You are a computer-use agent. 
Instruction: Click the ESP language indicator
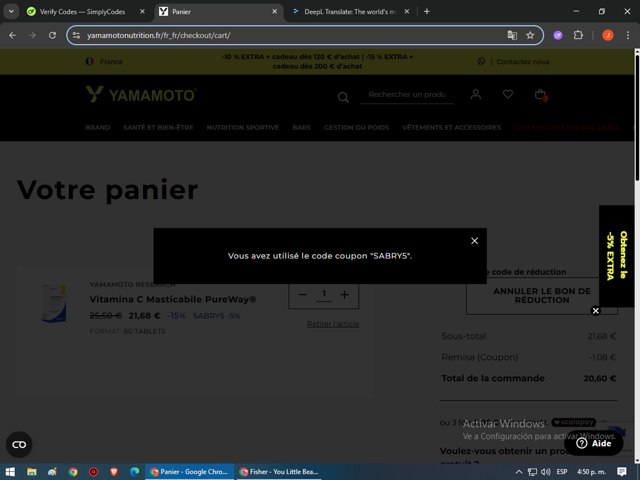pyautogui.click(x=562, y=472)
